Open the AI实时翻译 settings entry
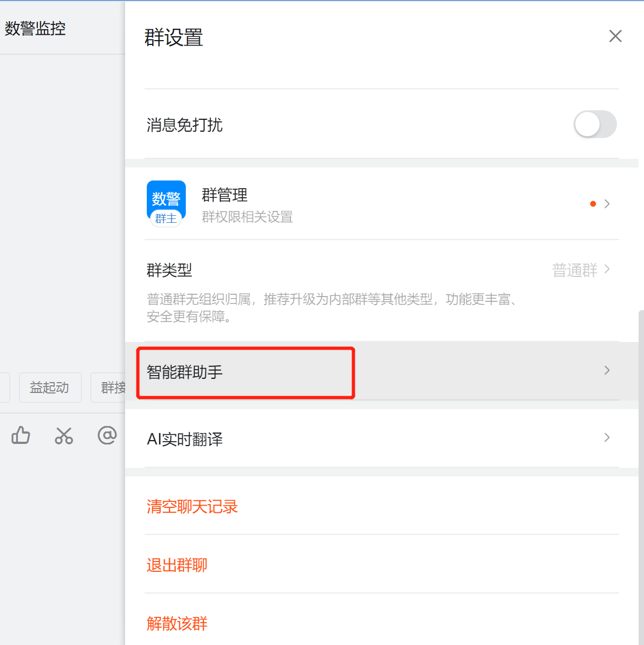 185,439
